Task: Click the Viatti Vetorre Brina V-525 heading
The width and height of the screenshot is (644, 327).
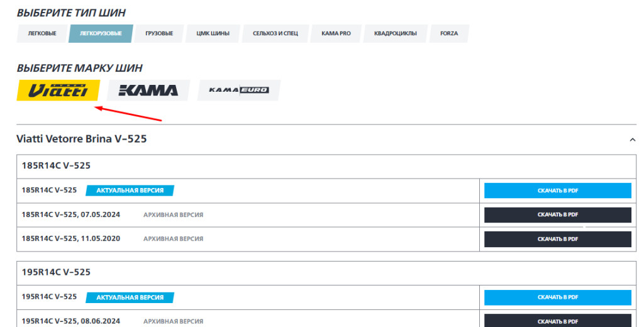Action: coord(81,139)
